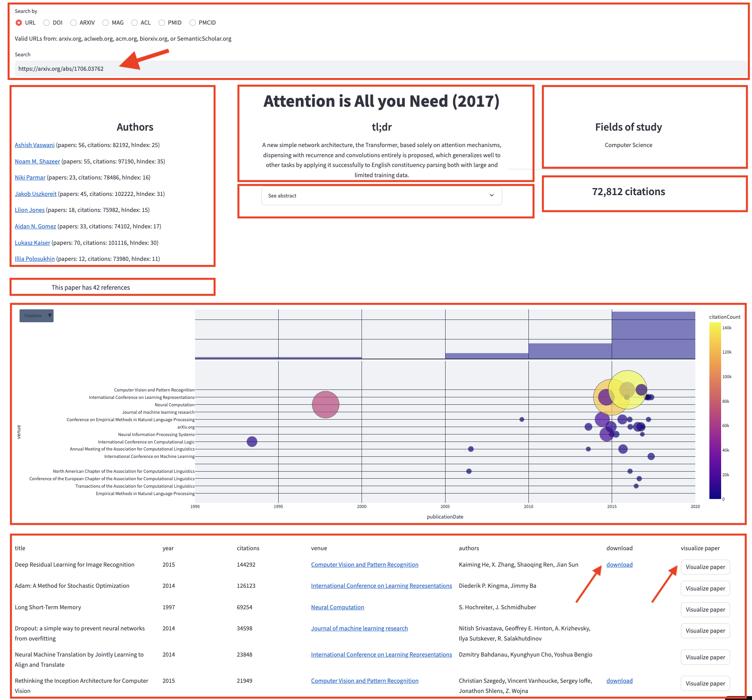Visualize paper for Adam Stochastic Optimization
This screenshot has width=752, height=700.
click(705, 589)
